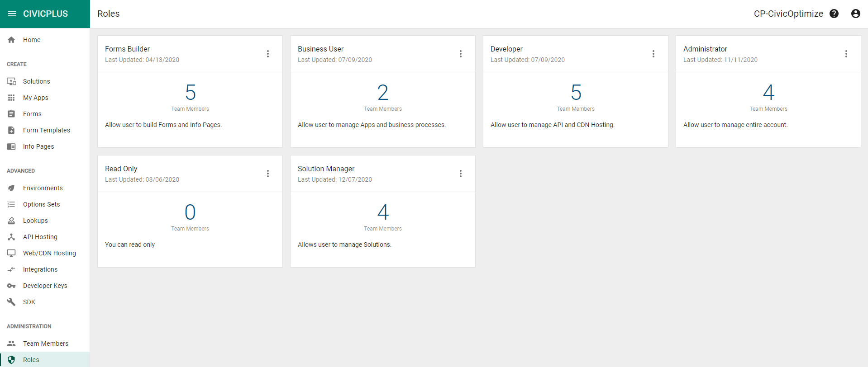Viewport: 868px width, 367px height.
Task: Open the Administrator role title
Action: tap(705, 49)
